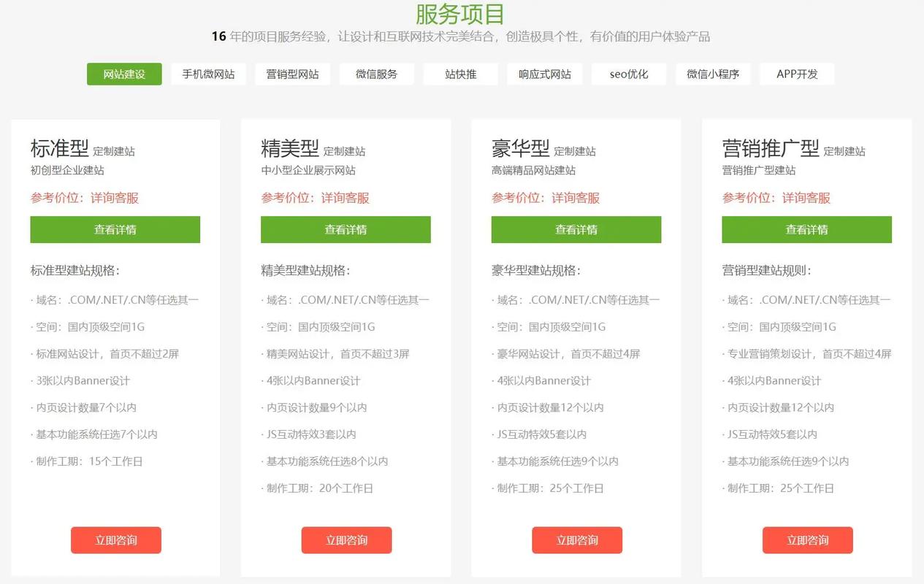The width and height of the screenshot is (924, 584).
Task: Click the 中小型企业展示网站 subtitle
Action: 308,170
